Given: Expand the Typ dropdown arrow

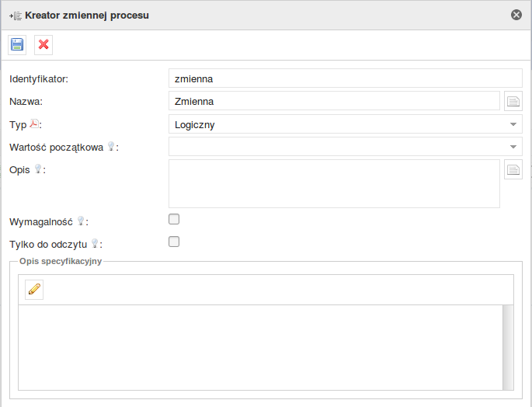Looking at the screenshot, I should (x=513, y=124).
